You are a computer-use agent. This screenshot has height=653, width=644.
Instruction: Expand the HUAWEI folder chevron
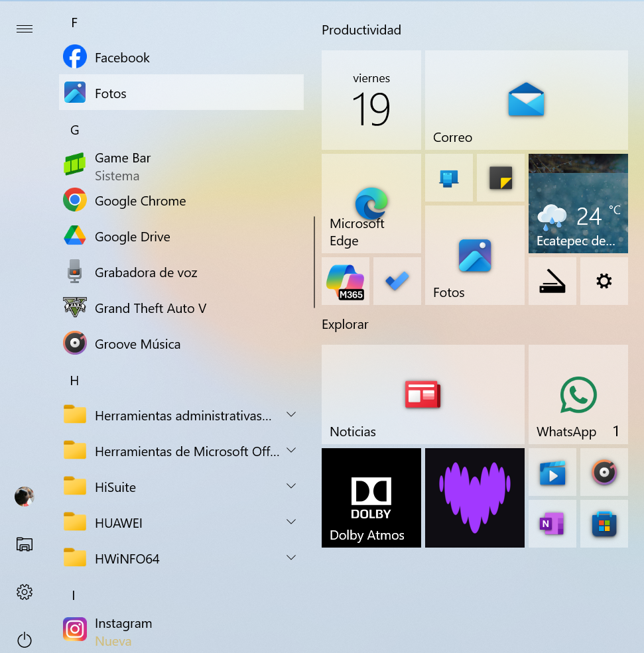click(x=291, y=522)
